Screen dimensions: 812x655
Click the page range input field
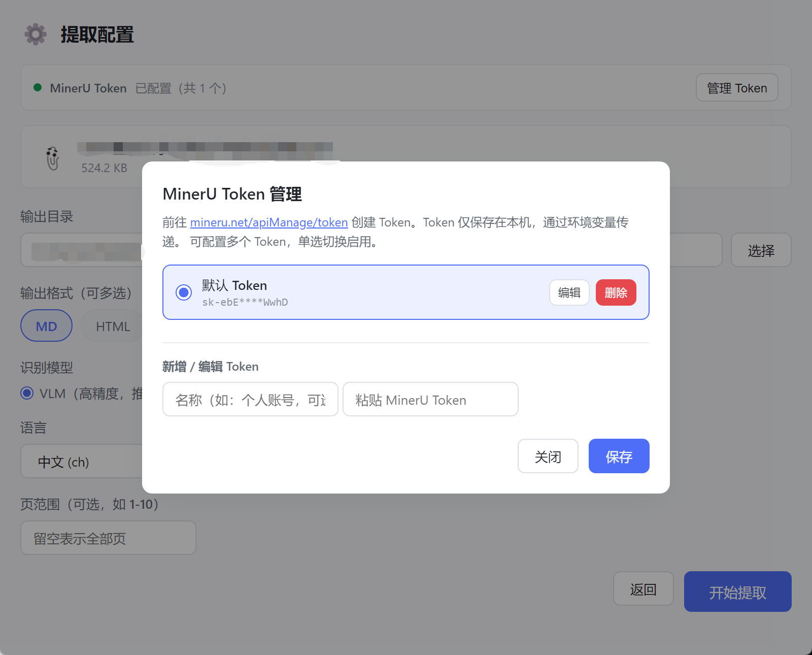pos(108,538)
